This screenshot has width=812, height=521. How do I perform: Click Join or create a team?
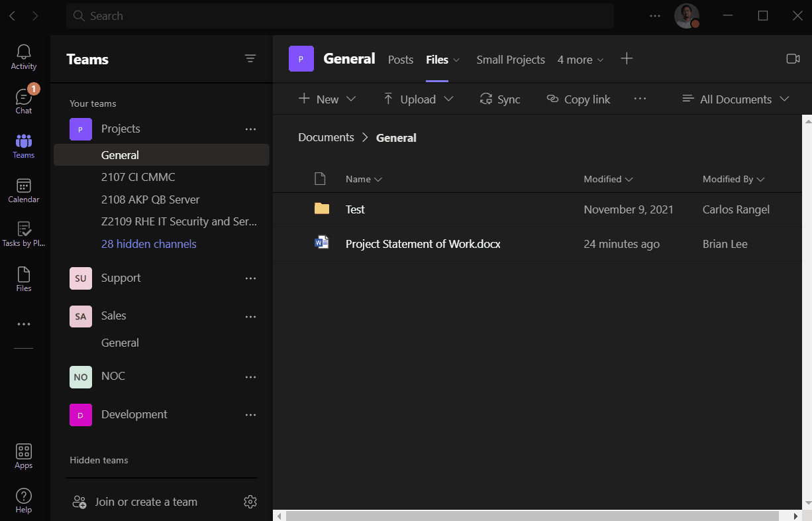click(134, 502)
